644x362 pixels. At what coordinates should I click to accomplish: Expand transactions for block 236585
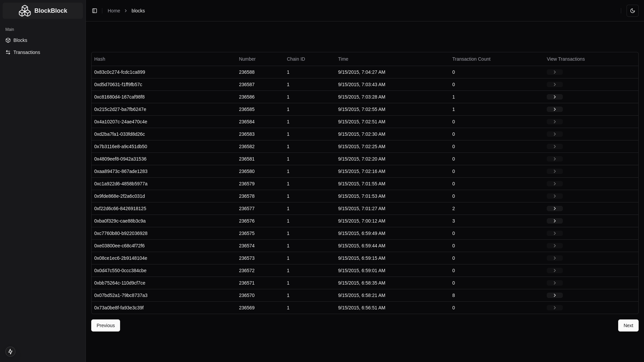pos(554,109)
